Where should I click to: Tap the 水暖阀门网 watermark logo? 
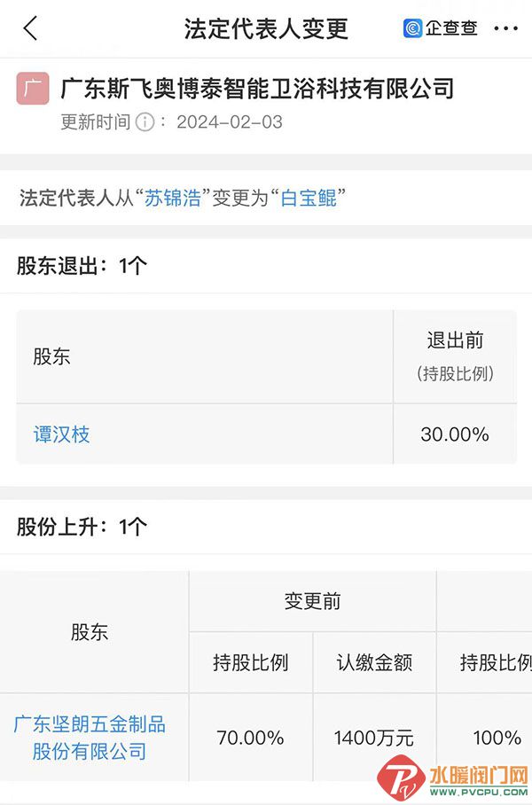452,778
